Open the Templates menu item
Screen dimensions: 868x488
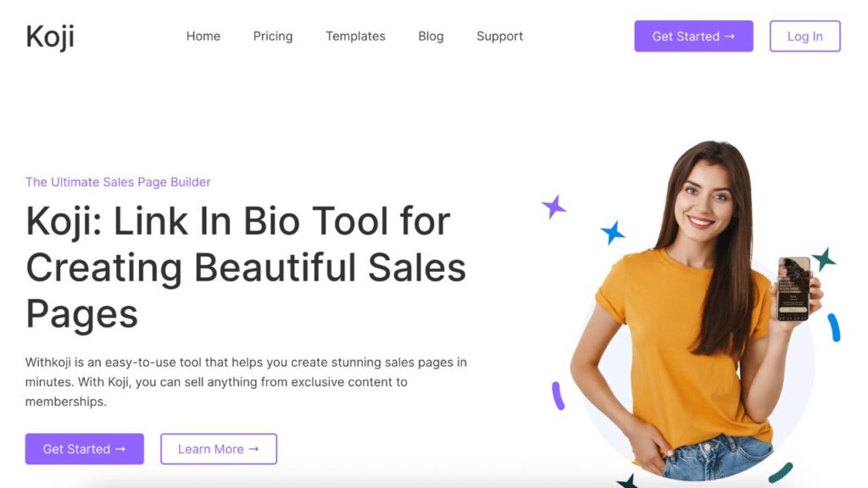pyautogui.click(x=355, y=36)
